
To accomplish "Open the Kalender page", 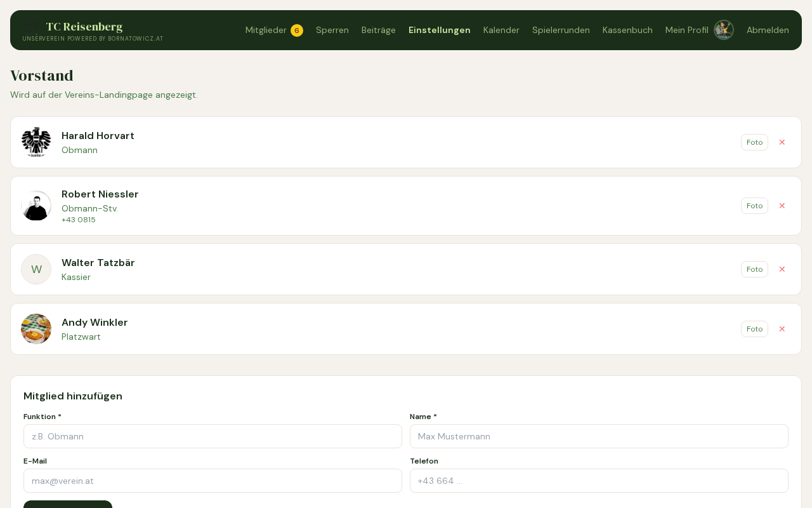I will (x=501, y=30).
